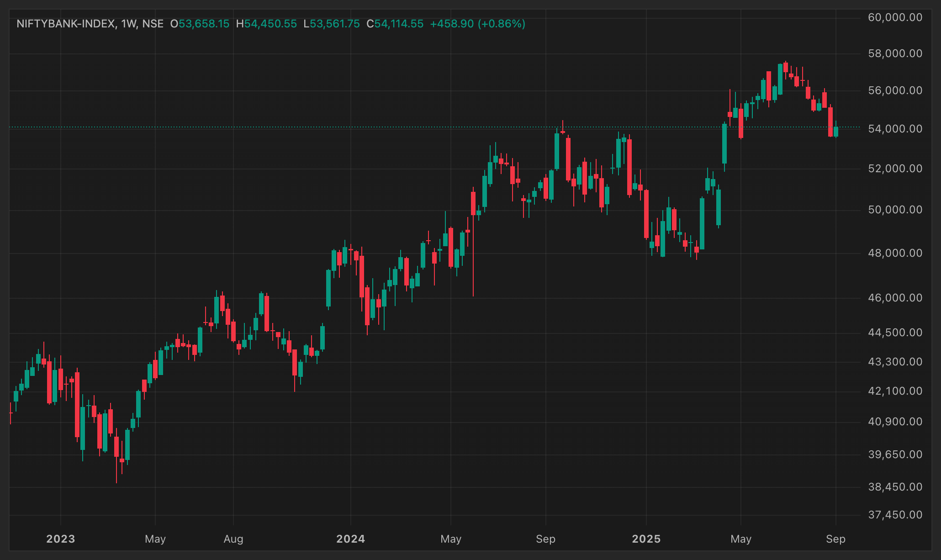Click the 2023 time axis label
Viewport: 941px width, 560px height.
point(61,539)
